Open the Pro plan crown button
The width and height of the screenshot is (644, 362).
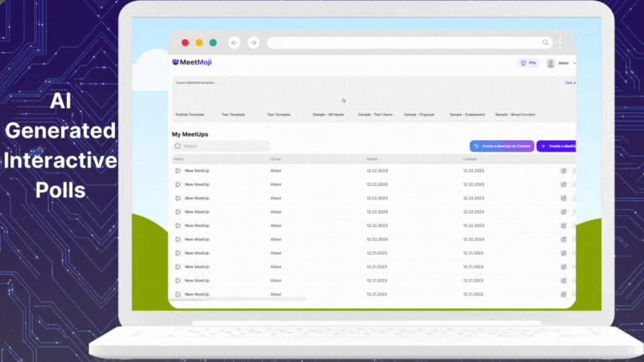tap(528, 63)
